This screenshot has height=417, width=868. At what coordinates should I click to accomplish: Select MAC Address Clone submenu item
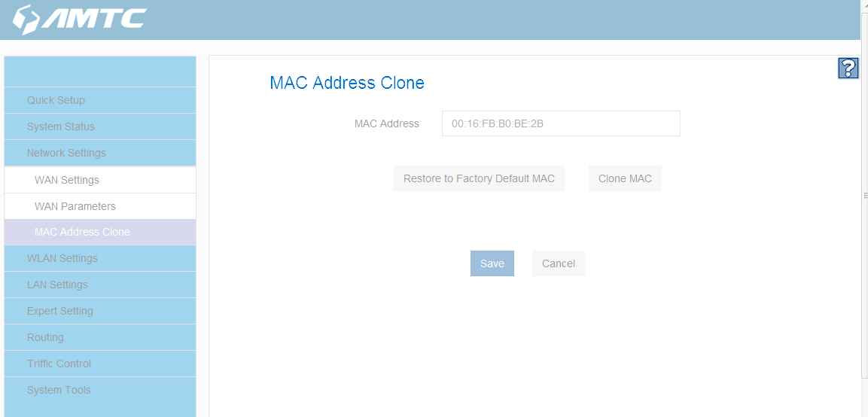pyautogui.click(x=100, y=232)
